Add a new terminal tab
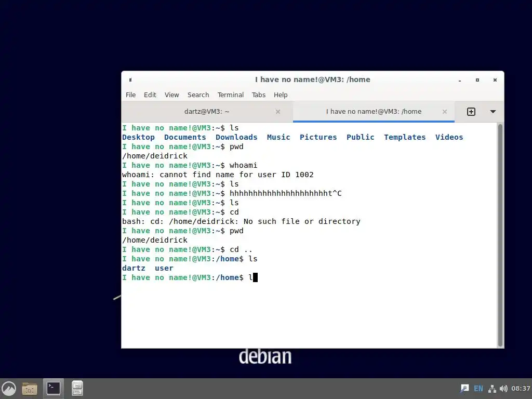Screen dimensions: 532x399 [x=471, y=112]
